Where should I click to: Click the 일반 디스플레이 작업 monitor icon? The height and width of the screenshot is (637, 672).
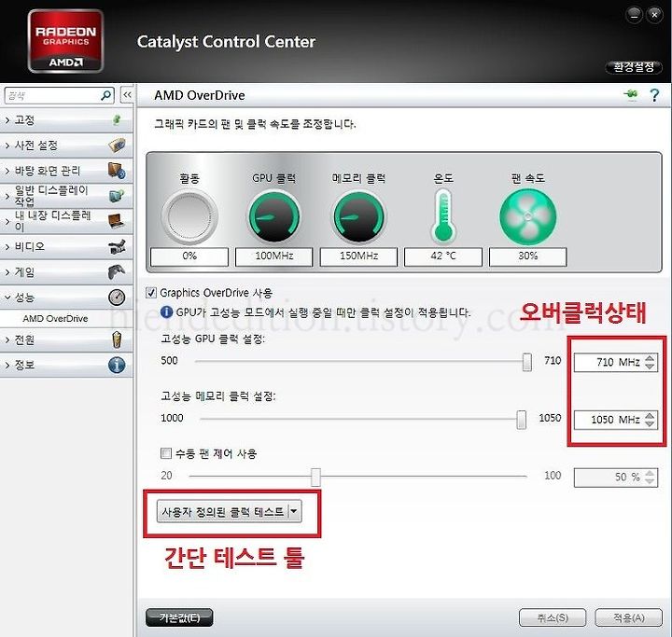pyautogui.click(x=117, y=196)
